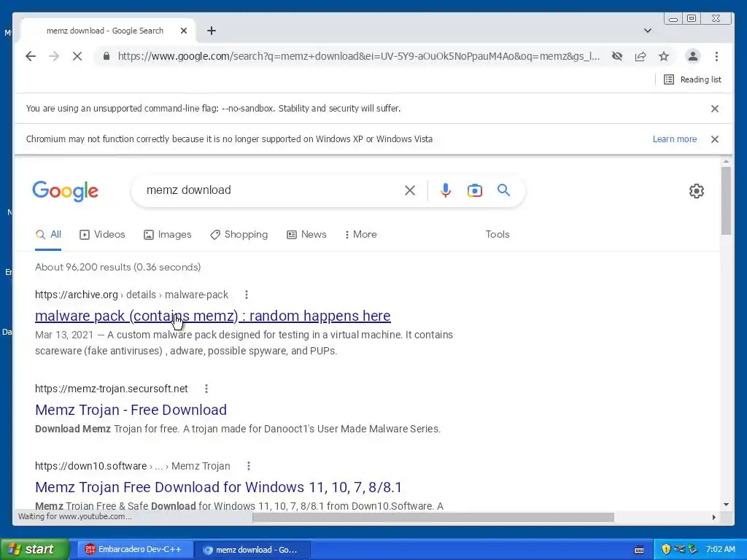747x560 pixels.
Task: Open the Learn more link
Action: tap(675, 139)
